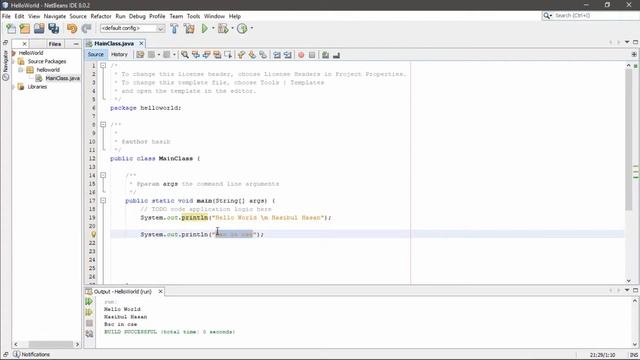Click the Output panel settings icon
Screen dimensions: 640x360
(x=89, y=334)
